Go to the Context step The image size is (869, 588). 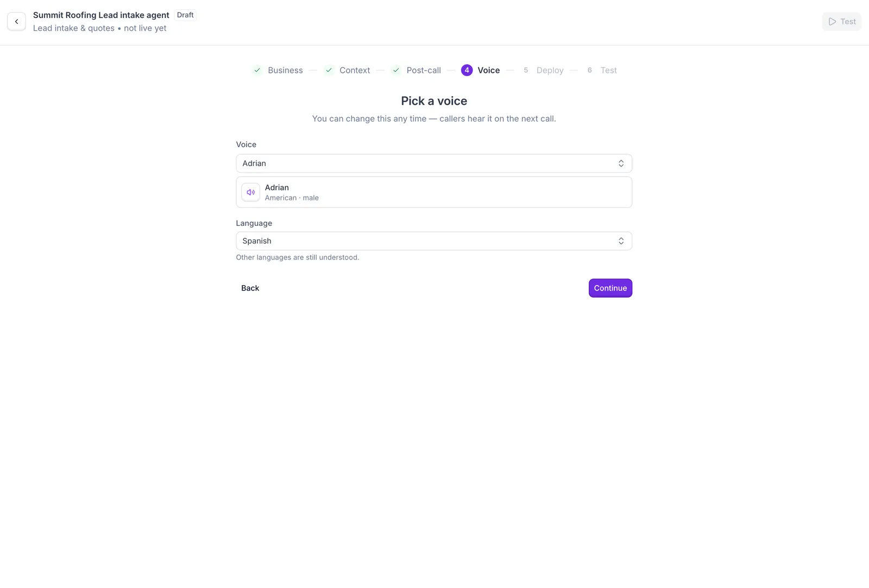[x=347, y=70]
